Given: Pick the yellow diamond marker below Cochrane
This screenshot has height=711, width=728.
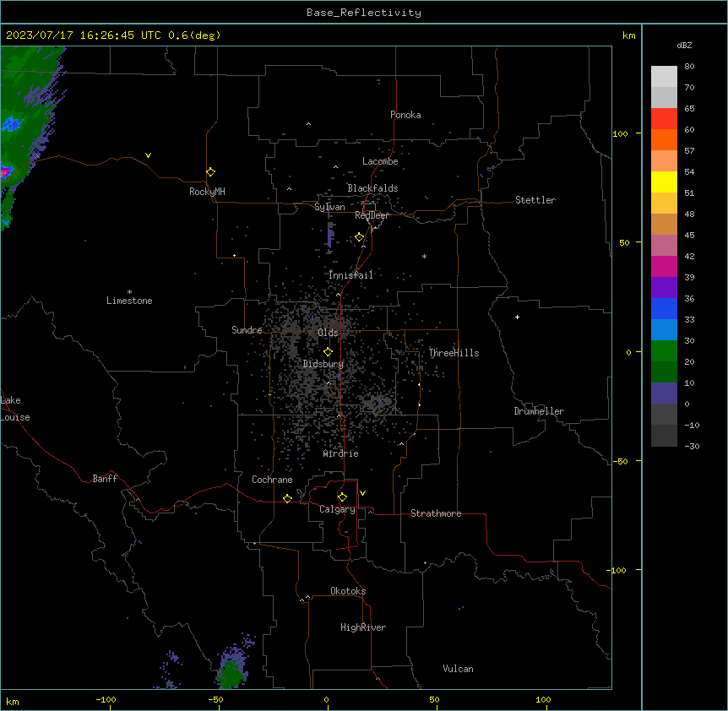Looking at the screenshot, I should 287,498.
